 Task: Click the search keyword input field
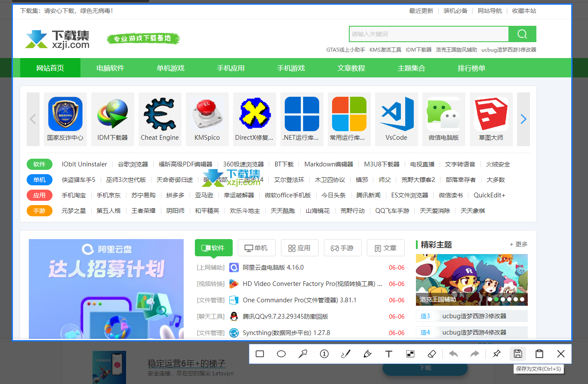click(429, 34)
